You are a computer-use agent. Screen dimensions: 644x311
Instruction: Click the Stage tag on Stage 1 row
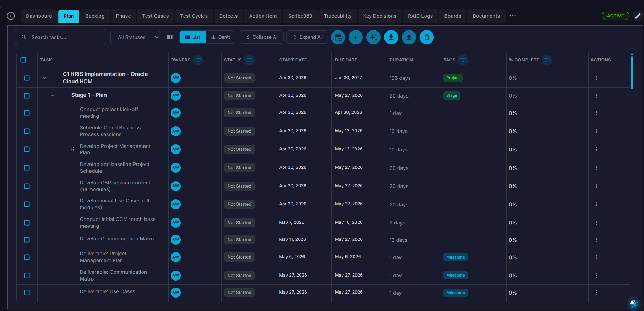[452, 95]
